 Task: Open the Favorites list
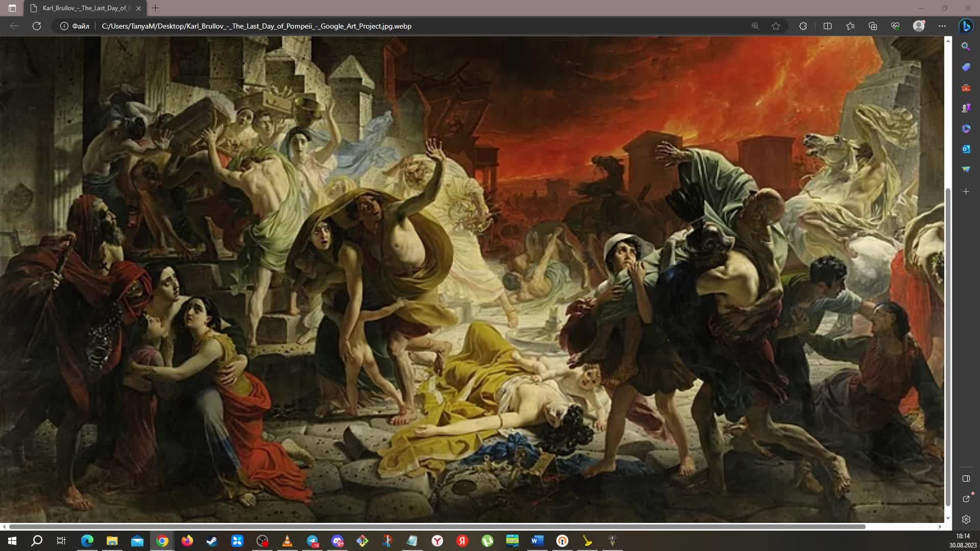[850, 26]
